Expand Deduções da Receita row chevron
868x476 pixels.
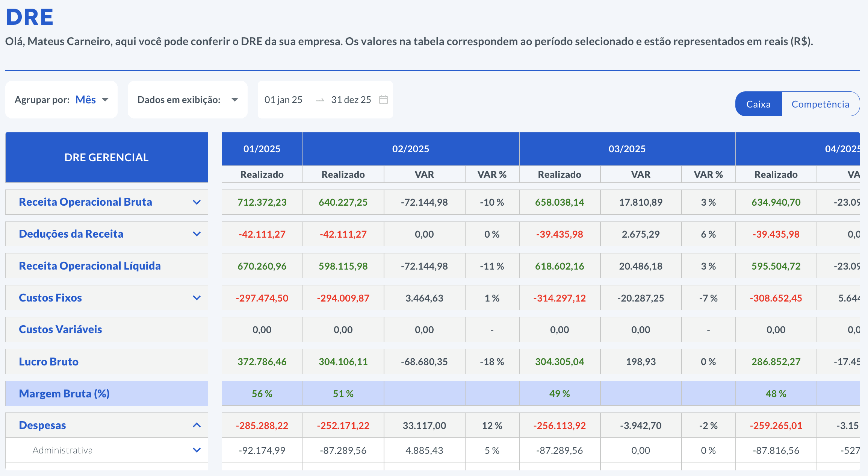click(197, 234)
